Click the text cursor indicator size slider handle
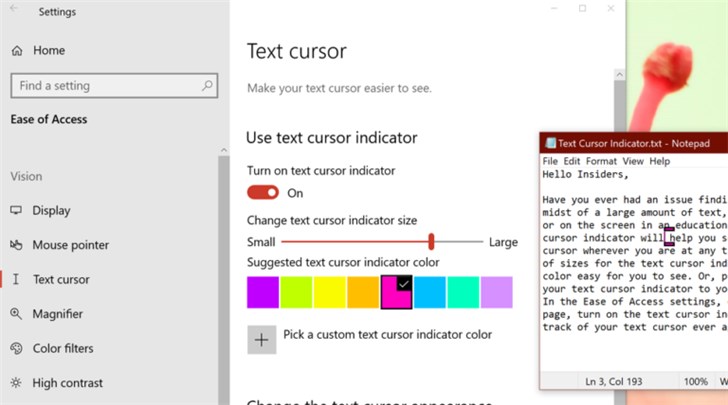Image resolution: width=728 pixels, height=405 pixels. [x=431, y=242]
